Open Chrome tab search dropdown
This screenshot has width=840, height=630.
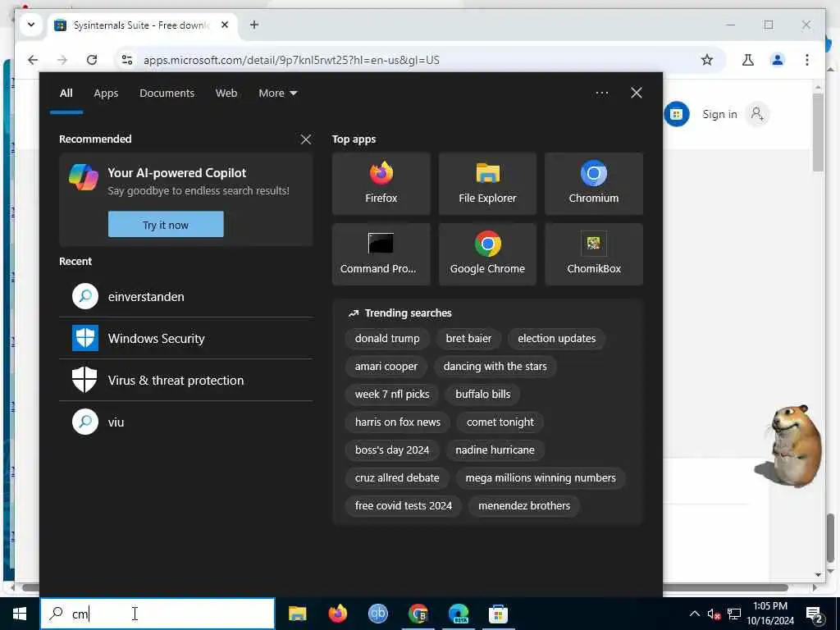point(31,25)
